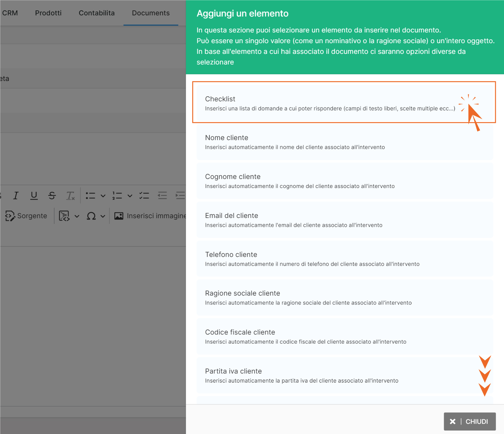Open the special characters Omega tool
Screen dimensions: 504x434
[x=91, y=216]
